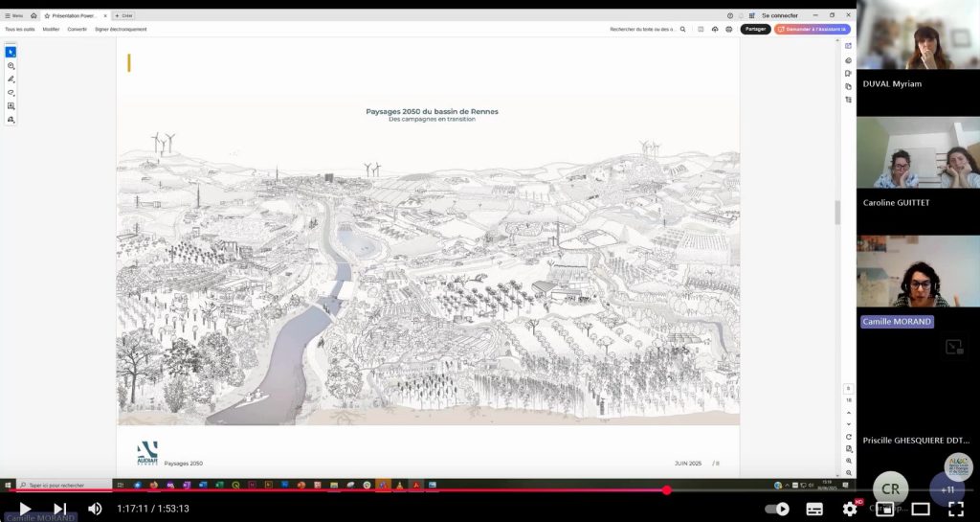980x522 pixels.
Task: Open the help question mark icon
Action: (x=730, y=15)
